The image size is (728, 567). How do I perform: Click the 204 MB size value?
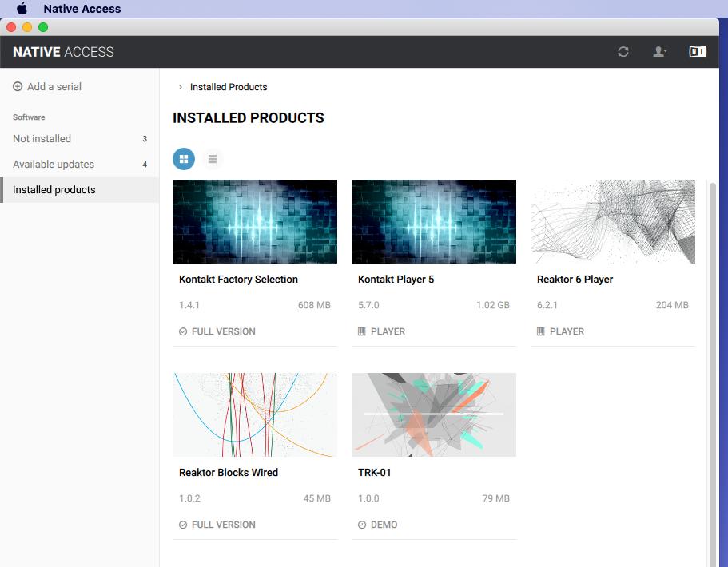(x=672, y=305)
